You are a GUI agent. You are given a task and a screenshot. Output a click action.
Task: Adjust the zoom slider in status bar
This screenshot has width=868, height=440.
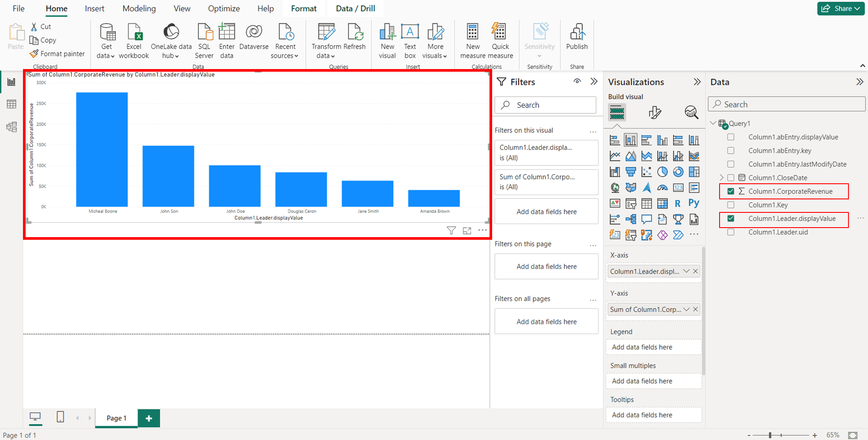pos(770,435)
